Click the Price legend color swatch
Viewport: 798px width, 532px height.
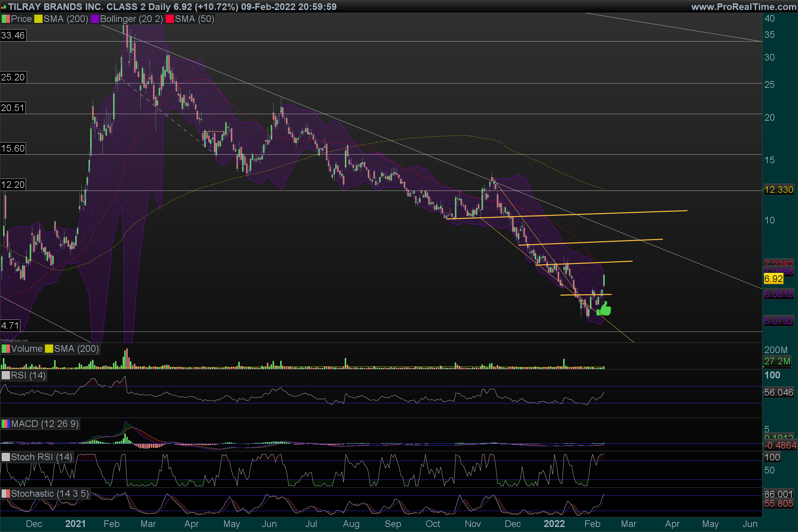click(6, 19)
